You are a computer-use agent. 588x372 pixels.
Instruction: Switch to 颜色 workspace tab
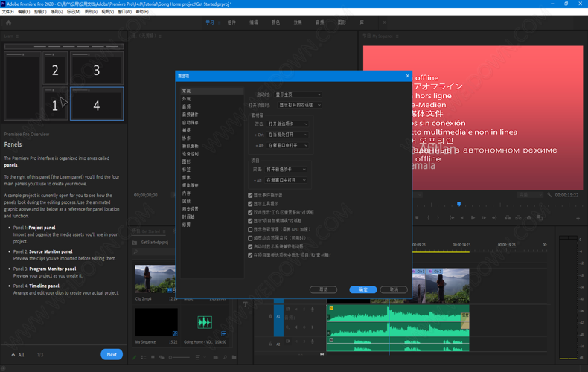(x=275, y=22)
